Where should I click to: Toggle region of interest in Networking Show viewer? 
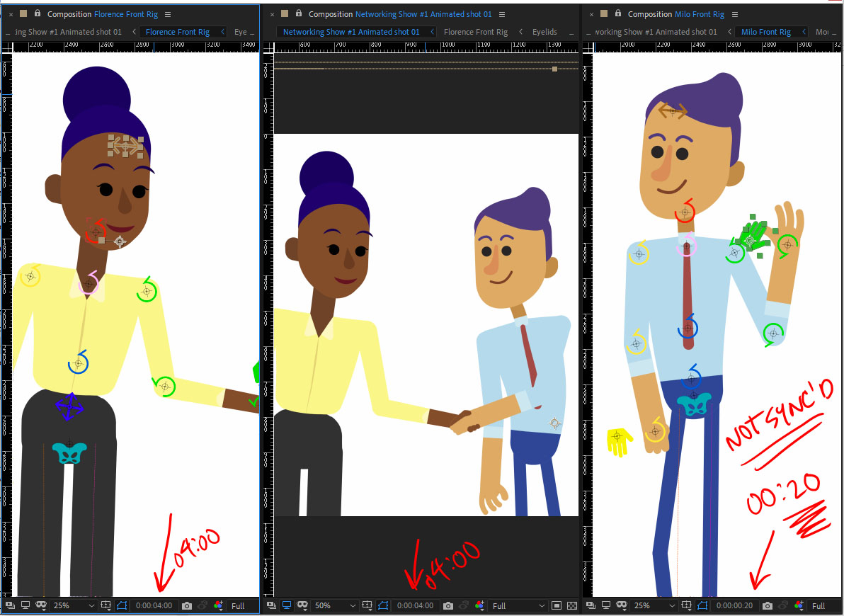tap(557, 606)
